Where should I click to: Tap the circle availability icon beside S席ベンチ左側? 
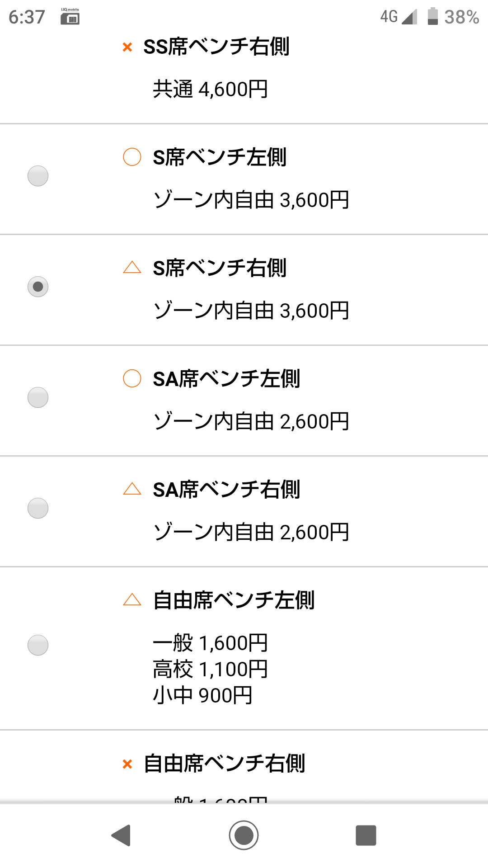pos(132,157)
